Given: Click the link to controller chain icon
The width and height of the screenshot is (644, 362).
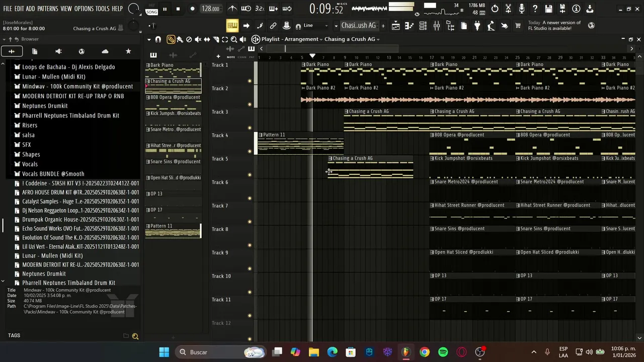Looking at the screenshot, I should 273,26.
